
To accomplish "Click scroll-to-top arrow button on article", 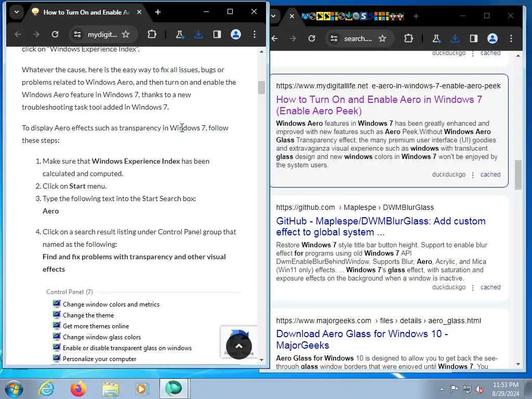I will (x=239, y=346).
